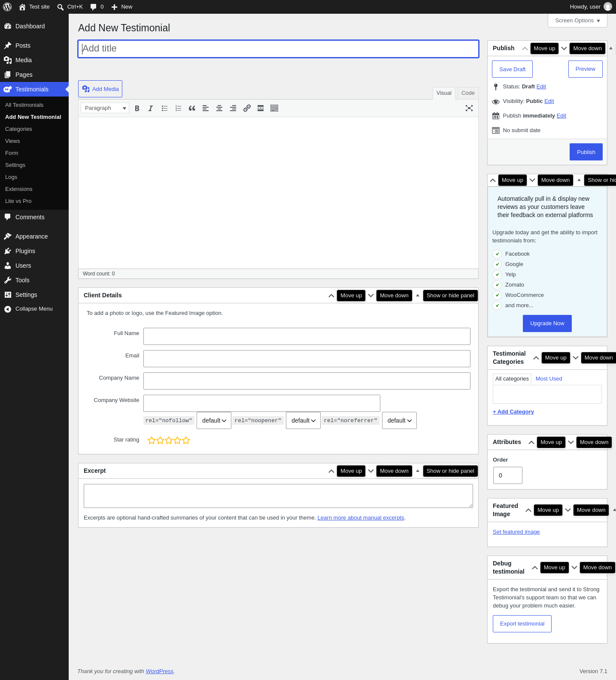616x680 pixels.
Task: Focus the Add title field
Action: [x=278, y=49]
